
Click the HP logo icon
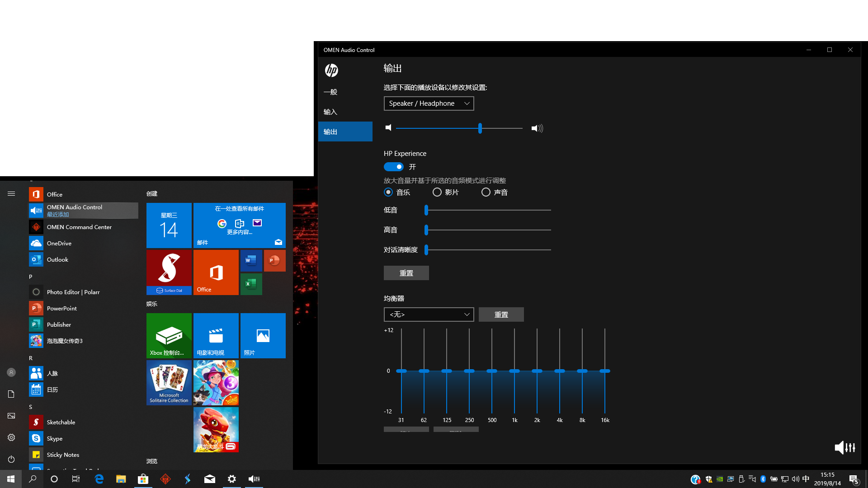pyautogui.click(x=331, y=70)
